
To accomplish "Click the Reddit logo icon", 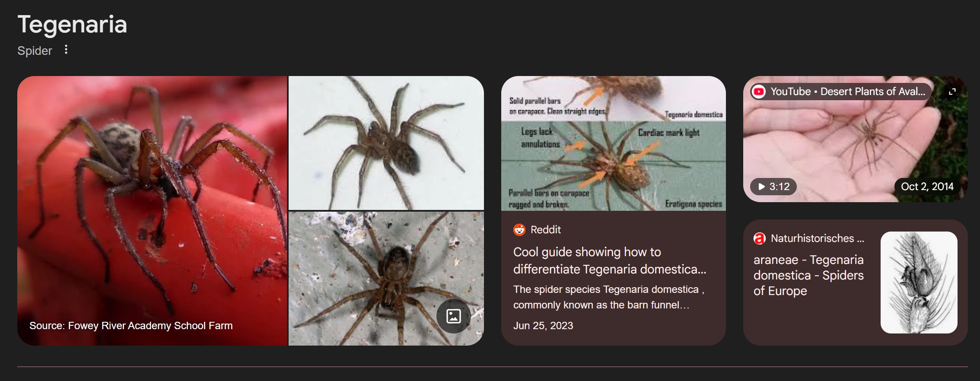I will click(x=519, y=230).
